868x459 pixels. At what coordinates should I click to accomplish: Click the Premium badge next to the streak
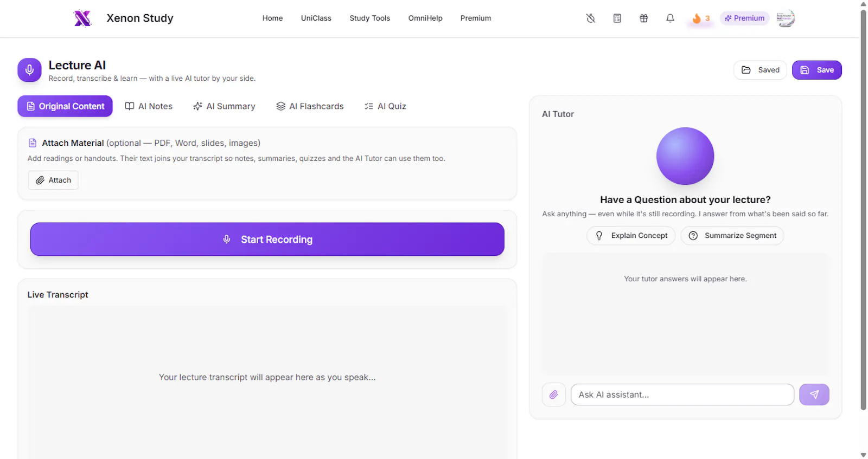[x=745, y=18]
